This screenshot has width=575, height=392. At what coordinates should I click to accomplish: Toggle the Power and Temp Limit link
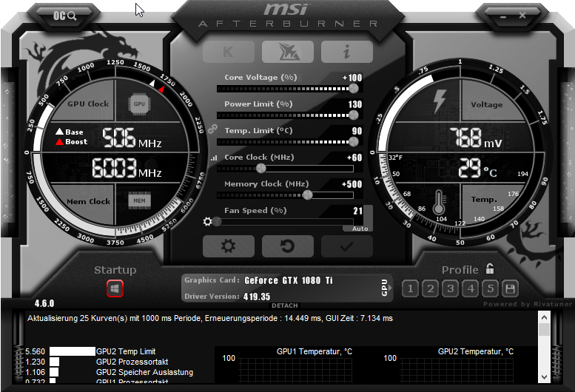click(x=212, y=129)
